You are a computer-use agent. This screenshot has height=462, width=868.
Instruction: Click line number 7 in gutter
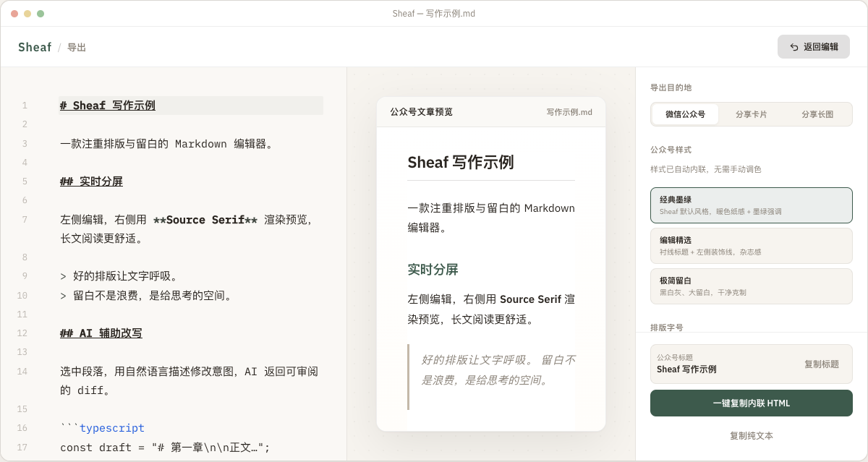[25, 220]
